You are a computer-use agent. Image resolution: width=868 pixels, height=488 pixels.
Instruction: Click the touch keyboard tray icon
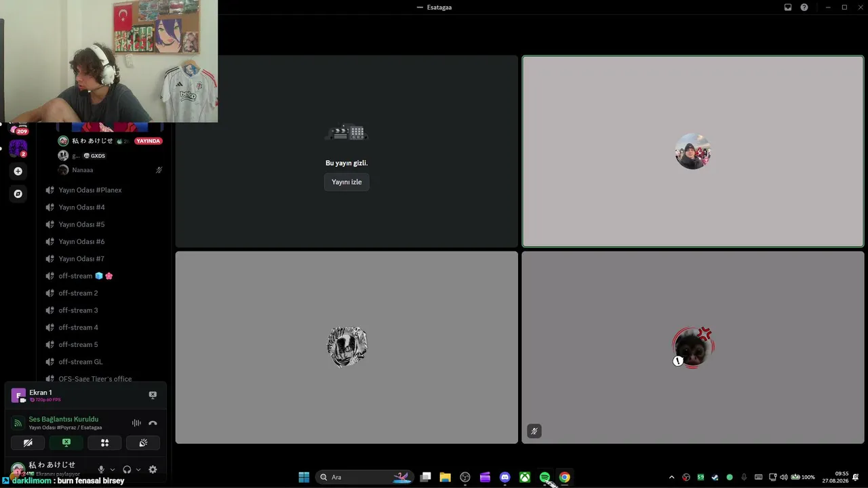[x=758, y=477]
